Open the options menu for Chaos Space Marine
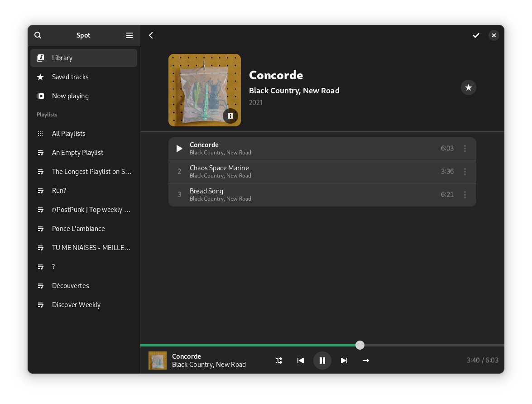The image size is (532, 404). tap(465, 172)
